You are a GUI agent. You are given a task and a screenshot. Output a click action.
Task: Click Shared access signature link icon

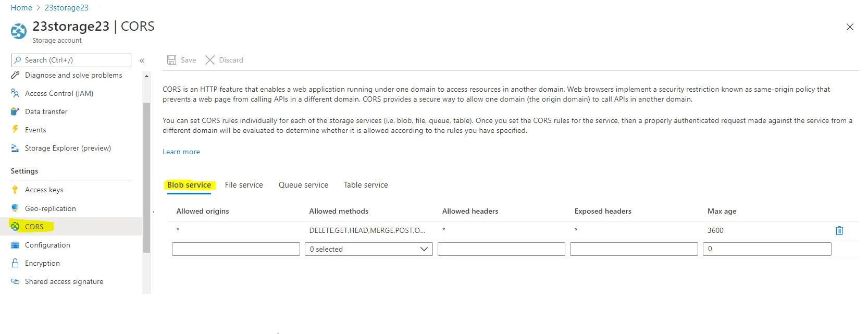(15, 281)
